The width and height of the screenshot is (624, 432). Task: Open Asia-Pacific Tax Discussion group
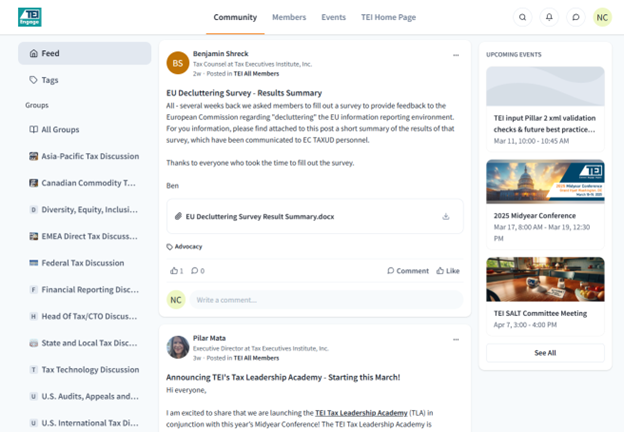[x=84, y=156]
